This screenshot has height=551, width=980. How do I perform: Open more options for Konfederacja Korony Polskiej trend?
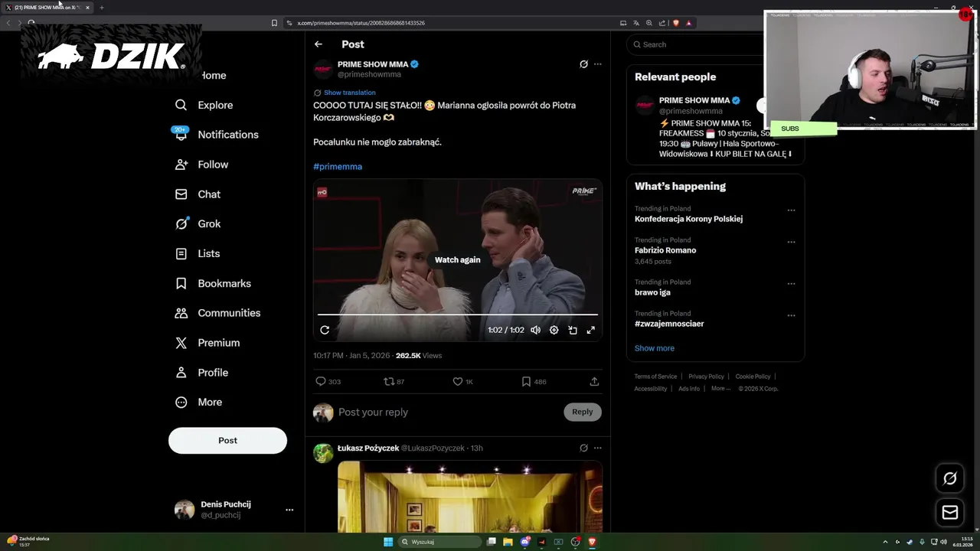(791, 210)
